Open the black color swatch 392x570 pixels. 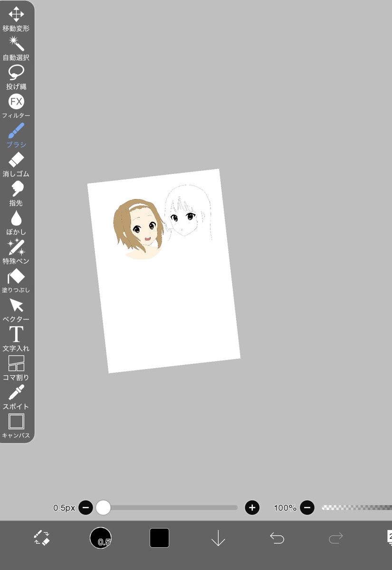click(x=159, y=538)
